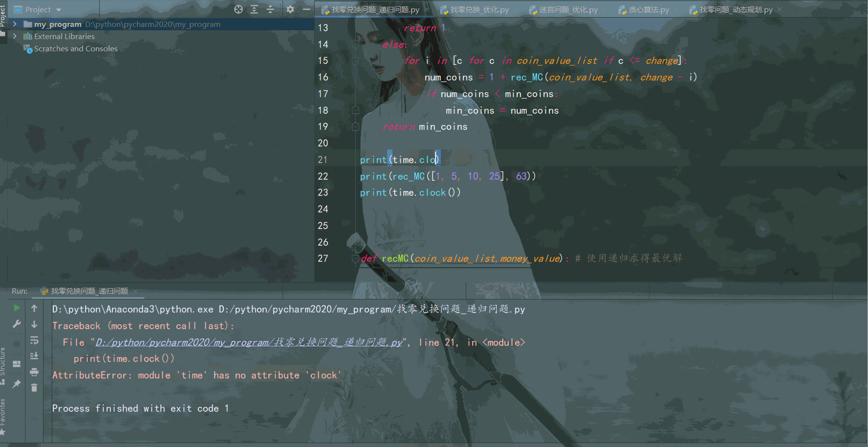
Task: Click the AttributeError message line
Action: [196, 375]
